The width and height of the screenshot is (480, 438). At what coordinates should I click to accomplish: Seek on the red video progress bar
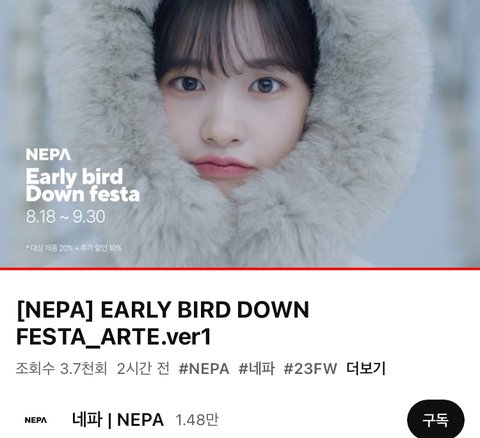pos(240,268)
